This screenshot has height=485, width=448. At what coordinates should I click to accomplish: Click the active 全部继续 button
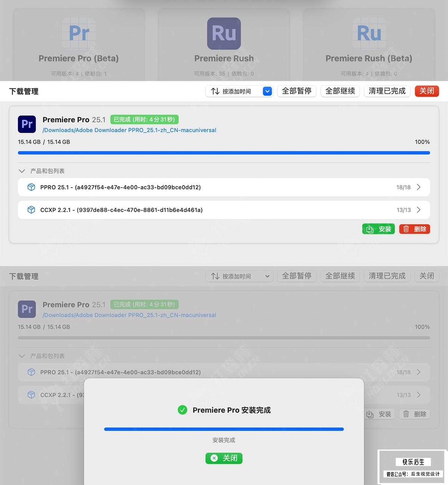pos(340,91)
